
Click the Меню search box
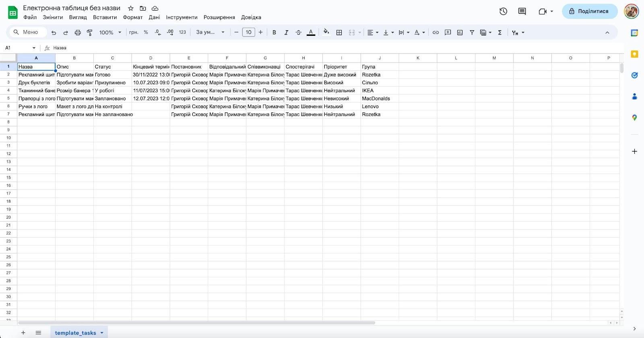pyautogui.click(x=28, y=32)
